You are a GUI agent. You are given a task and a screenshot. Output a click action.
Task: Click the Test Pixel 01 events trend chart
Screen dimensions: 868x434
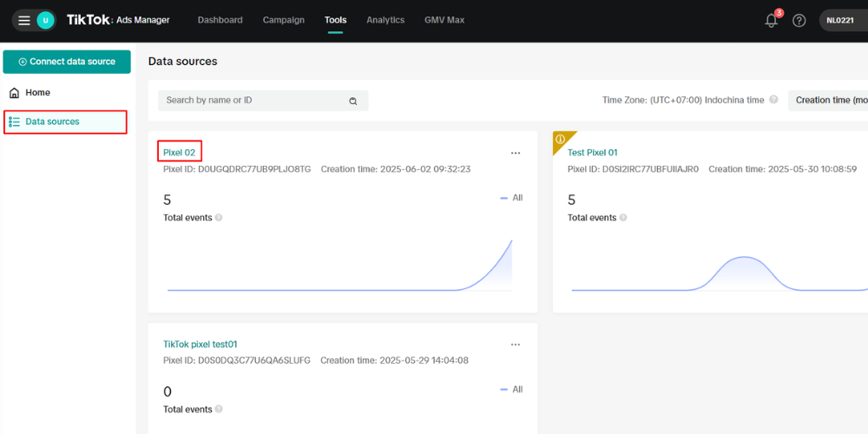pos(720,273)
